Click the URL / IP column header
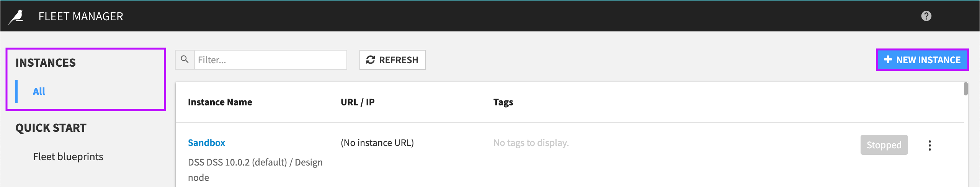Image resolution: width=980 pixels, height=187 pixels. click(x=358, y=102)
